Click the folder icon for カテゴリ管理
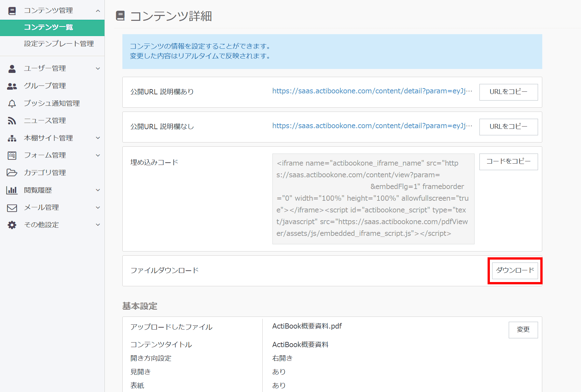The image size is (581, 392). pyautogui.click(x=12, y=173)
